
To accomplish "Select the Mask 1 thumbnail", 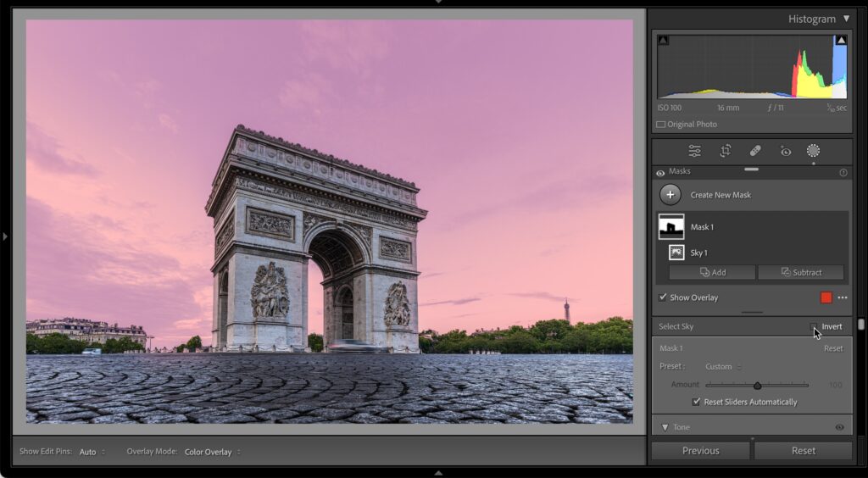I will point(671,226).
